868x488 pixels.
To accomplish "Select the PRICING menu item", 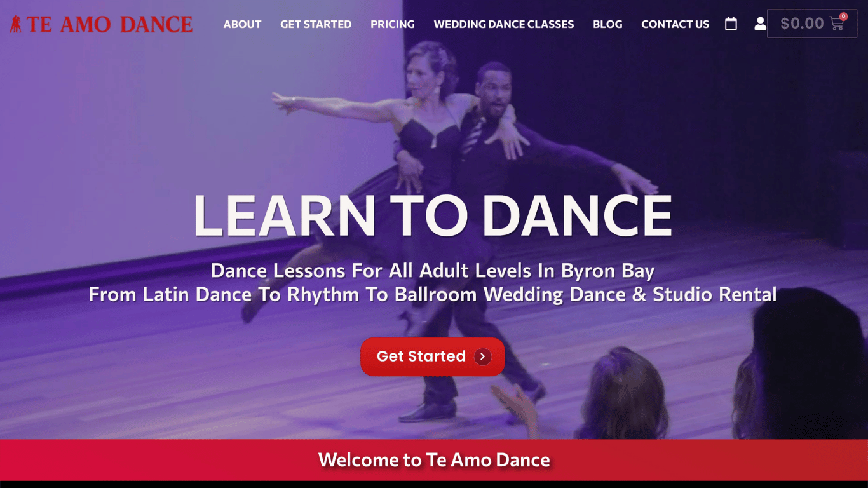I will click(x=393, y=24).
